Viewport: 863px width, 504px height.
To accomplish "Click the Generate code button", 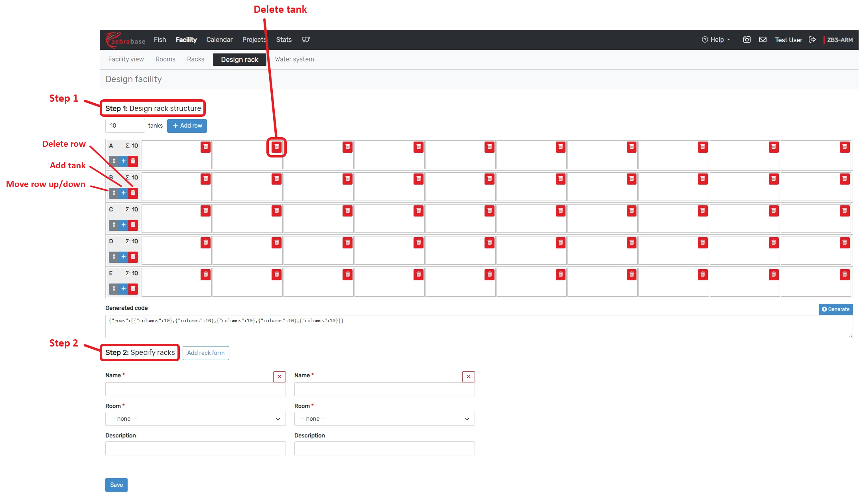I will click(x=835, y=309).
